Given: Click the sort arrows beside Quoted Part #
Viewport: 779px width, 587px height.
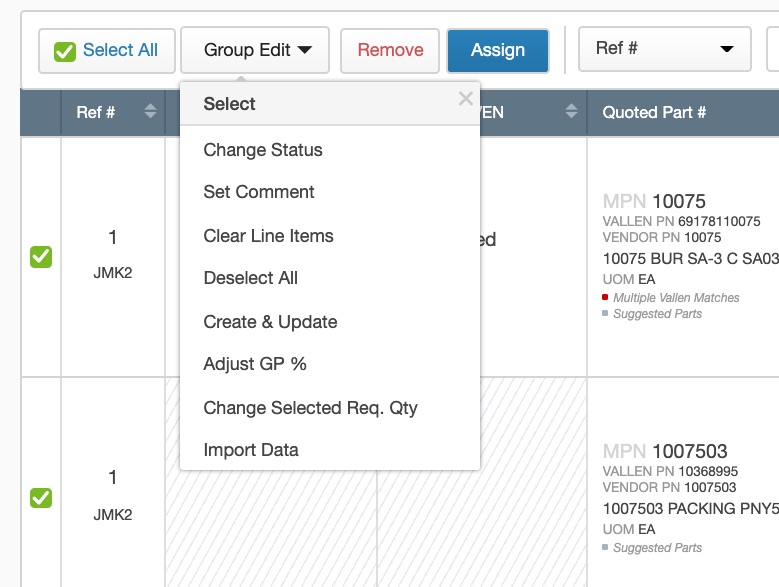Looking at the screenshot, I should coord(571,112).
